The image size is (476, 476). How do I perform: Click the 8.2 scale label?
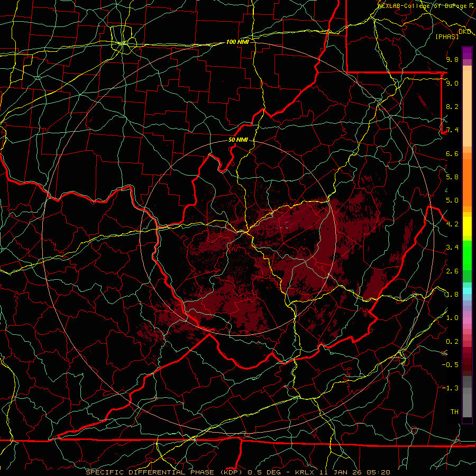tap(452, 106)
